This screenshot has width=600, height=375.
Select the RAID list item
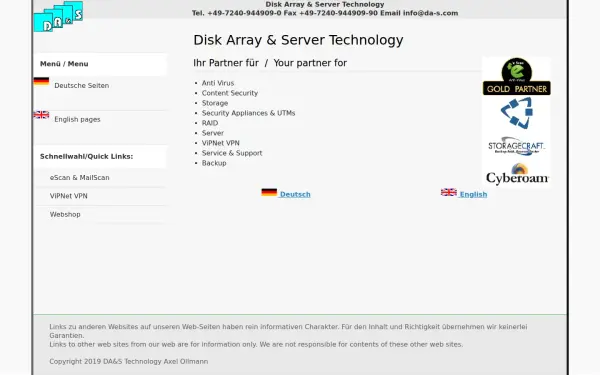pyautogui.click(x=210, y=123)
